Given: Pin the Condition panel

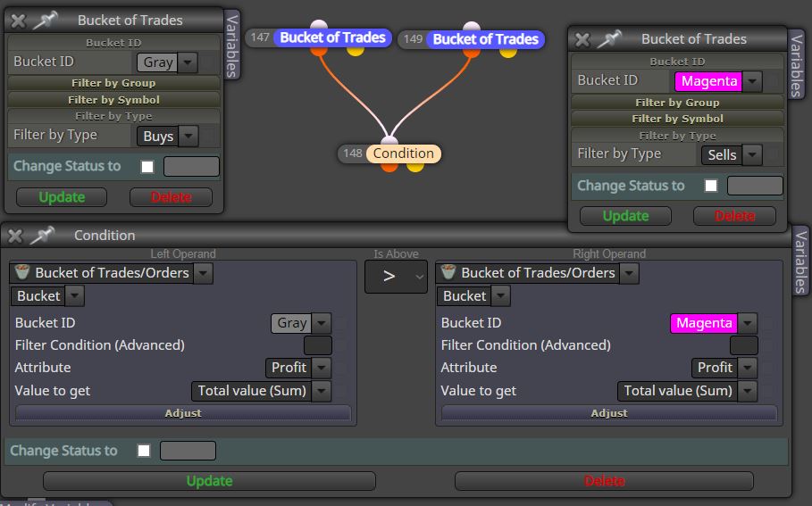Looking at the screenshot, I should pyautogui.click(x=43, y=236).
